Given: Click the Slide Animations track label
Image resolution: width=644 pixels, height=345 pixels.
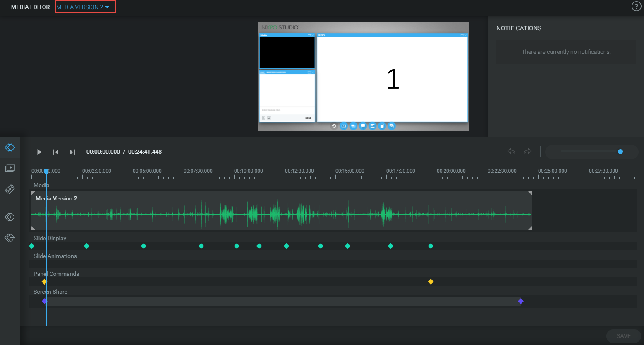Looking at the screenshot, I should pos(55,256).
